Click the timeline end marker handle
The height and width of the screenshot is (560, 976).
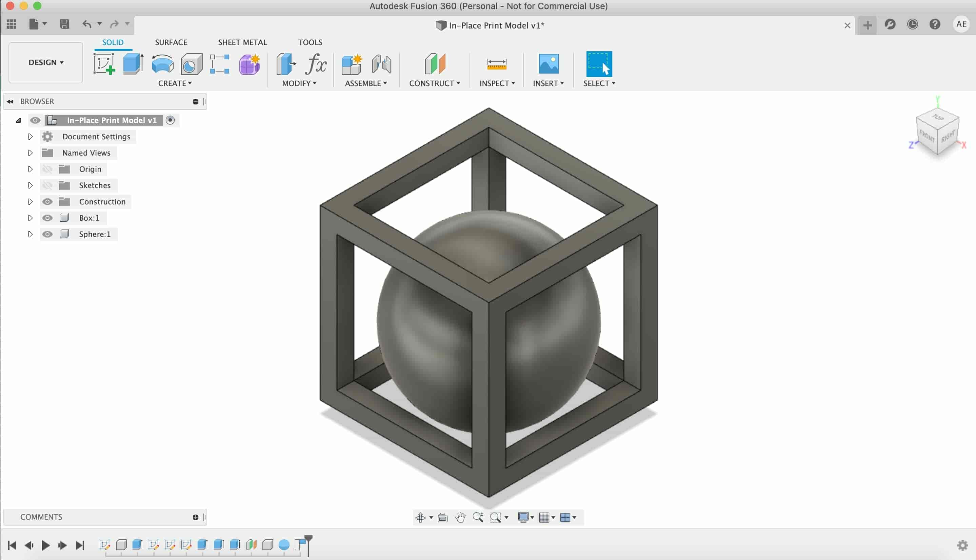[308, 545]
